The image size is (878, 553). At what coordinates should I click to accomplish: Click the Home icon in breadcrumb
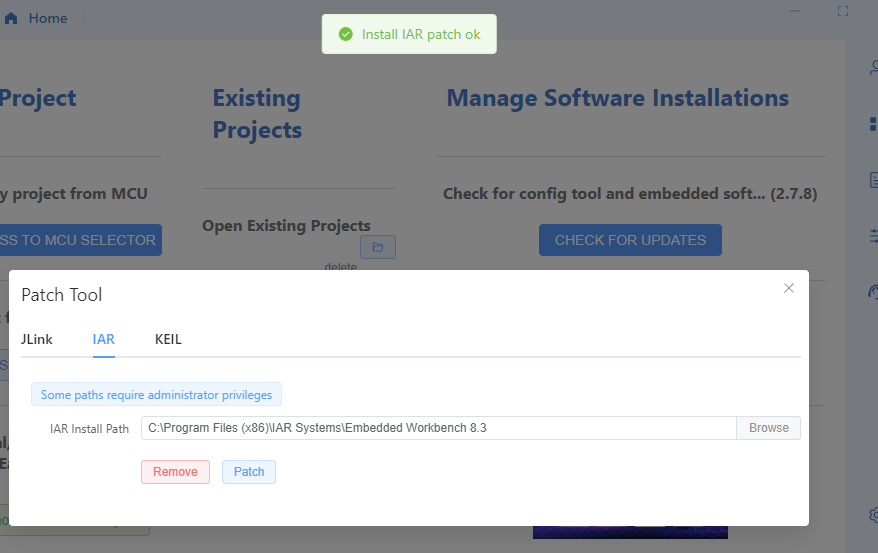[11, 18]
